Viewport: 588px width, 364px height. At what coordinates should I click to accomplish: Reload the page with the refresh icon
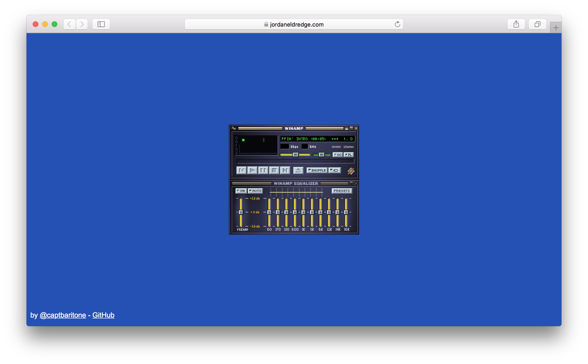(398, 24)
